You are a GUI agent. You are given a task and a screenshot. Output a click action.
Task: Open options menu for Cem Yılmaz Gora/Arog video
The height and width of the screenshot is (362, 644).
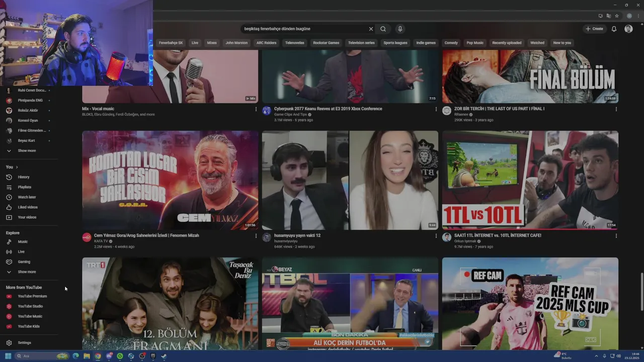[256, 236]
